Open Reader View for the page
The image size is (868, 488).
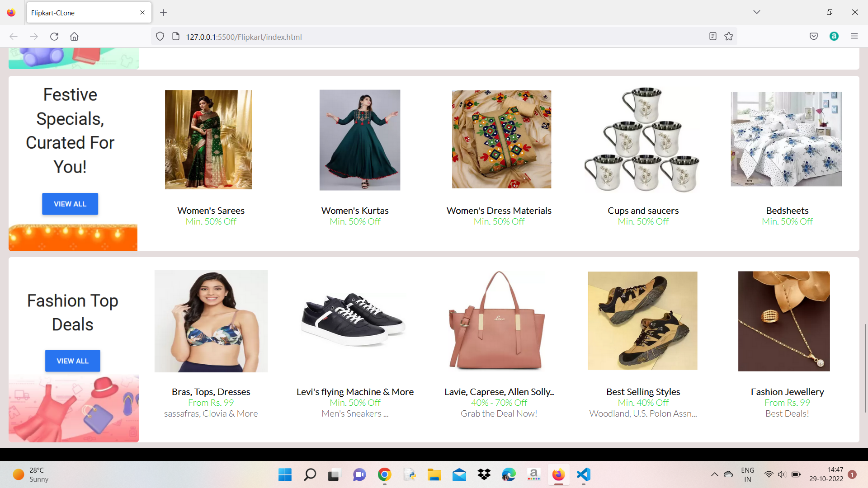pyautogui.click(x=712, y=36)
